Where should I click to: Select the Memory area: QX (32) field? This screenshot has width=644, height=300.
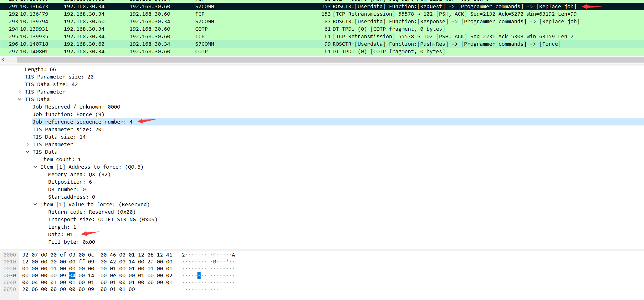79,175
